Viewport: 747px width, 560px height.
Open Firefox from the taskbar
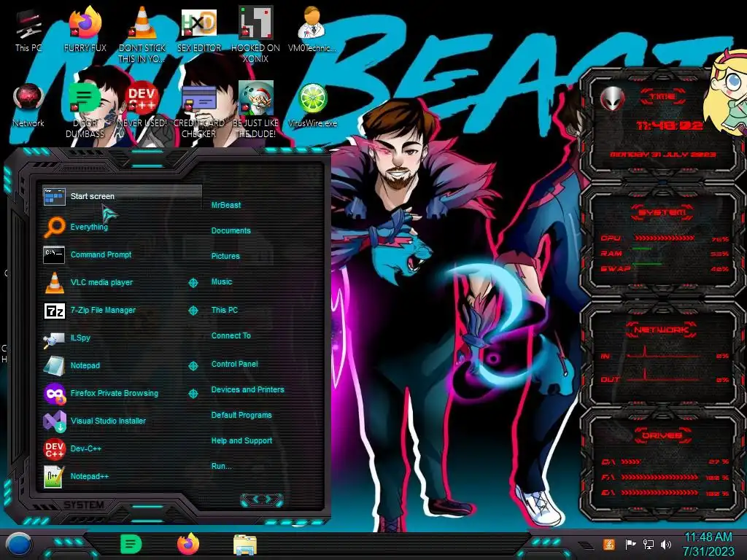tap(188, 544)
